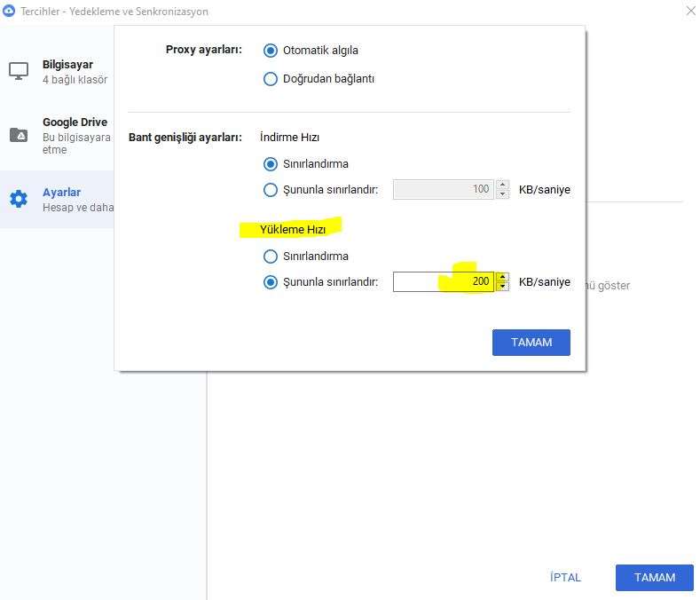Open the Google Drive tab in sidebar
This screenshot has height=600, width=700.
tap(75, 135)
